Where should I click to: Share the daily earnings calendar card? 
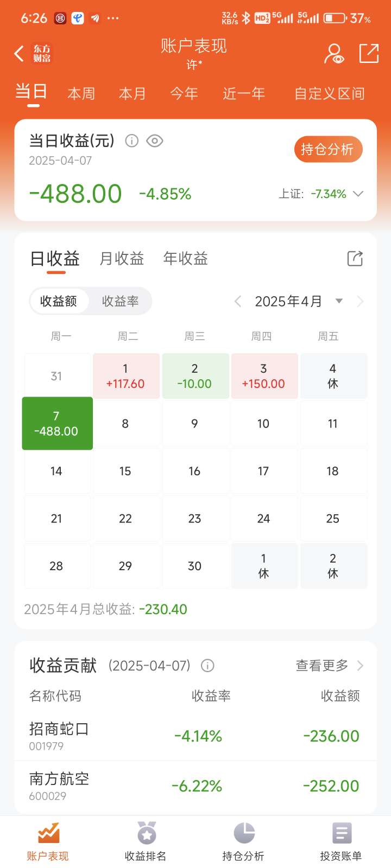(x=355, y=259)
